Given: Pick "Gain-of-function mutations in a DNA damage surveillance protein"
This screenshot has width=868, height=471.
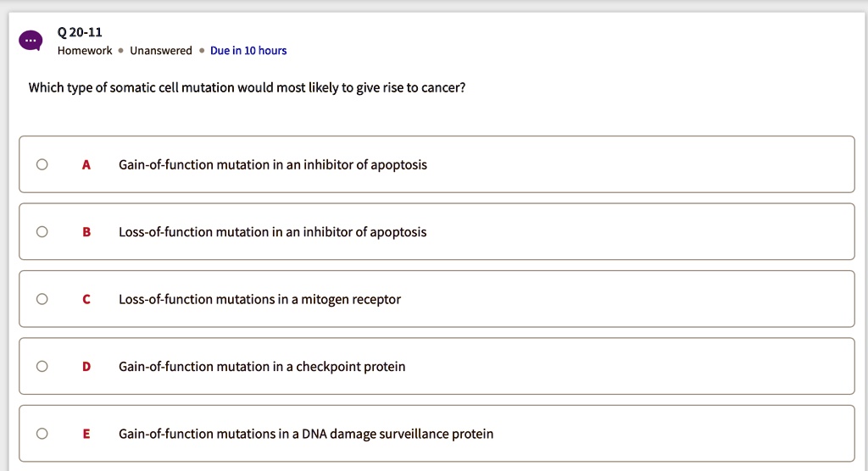Looking at the screenshot, I should pos(305,434).
